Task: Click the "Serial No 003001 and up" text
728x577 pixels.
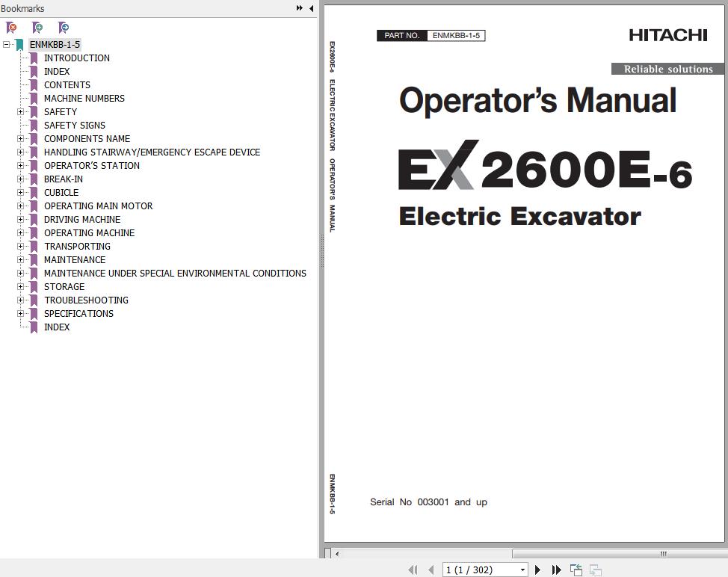Action: (428, 502)
